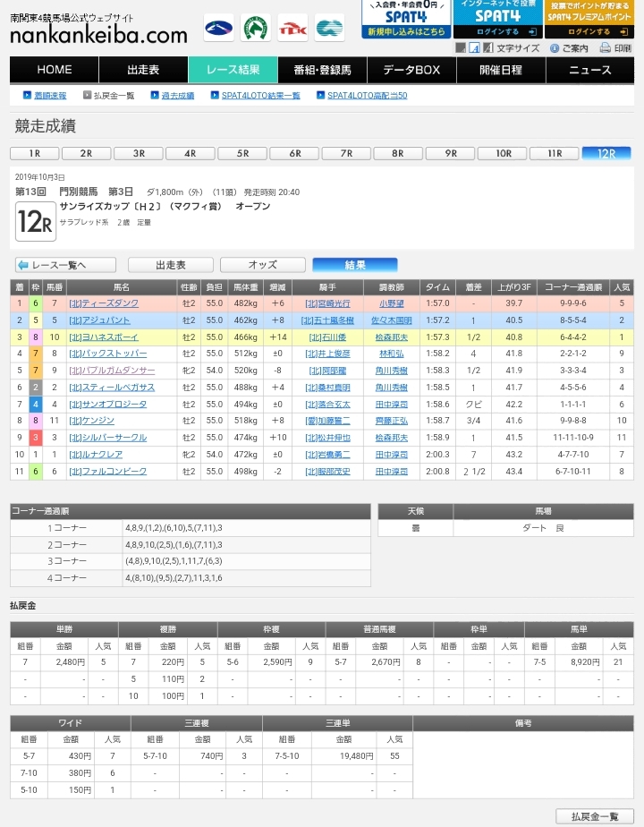Select the medium font size icon
The width and height of the screenshot is (644, 827).
tap(474, 48)
